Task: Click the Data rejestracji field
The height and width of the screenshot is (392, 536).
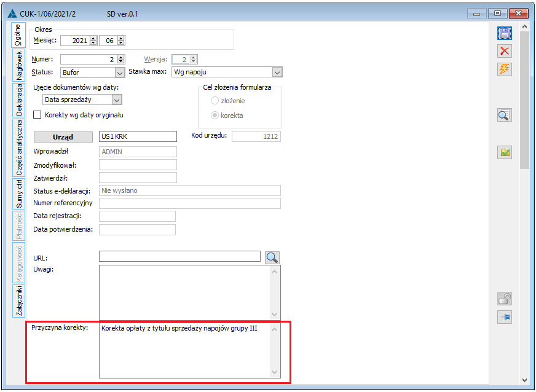Action: tap(137, 216)
